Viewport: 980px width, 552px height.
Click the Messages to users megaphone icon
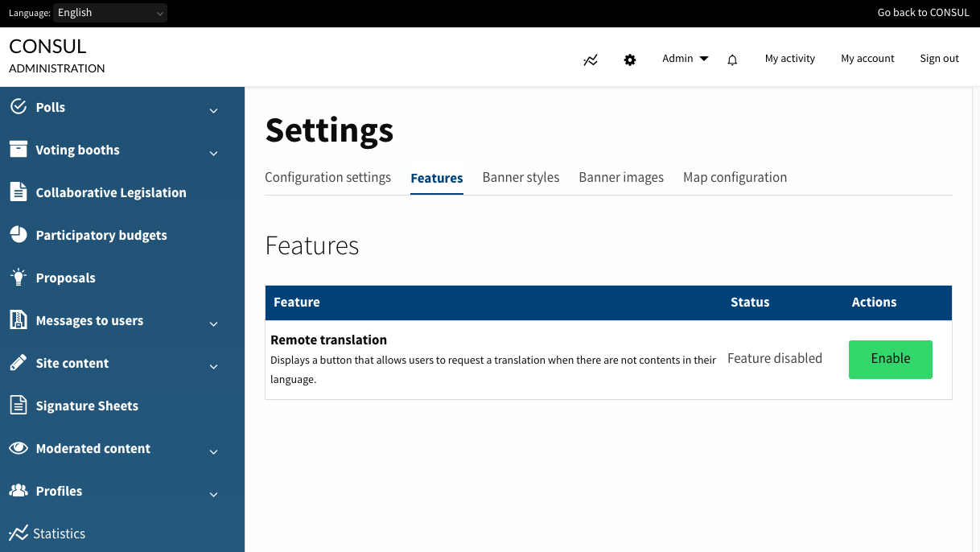pyautogui.click(x=17, y=318)
